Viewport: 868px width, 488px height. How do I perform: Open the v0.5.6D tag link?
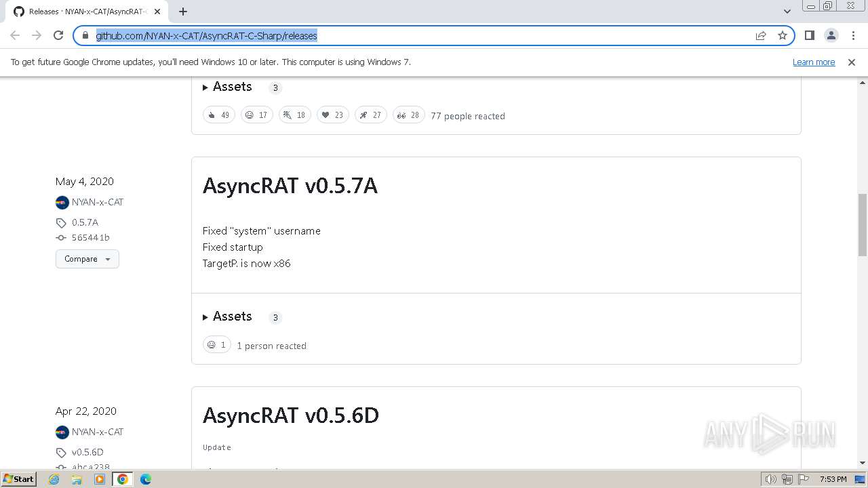(x=87, y=452)
